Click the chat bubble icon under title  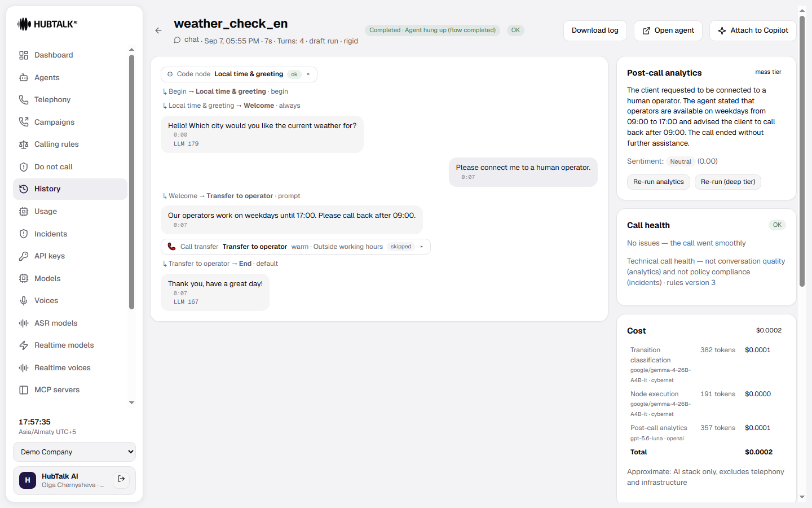pos(177,40)
